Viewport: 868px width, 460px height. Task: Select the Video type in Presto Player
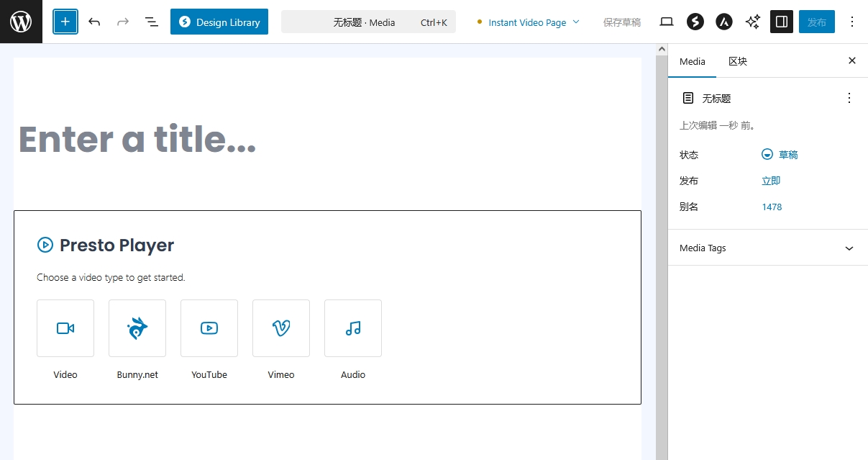point(65,328)
